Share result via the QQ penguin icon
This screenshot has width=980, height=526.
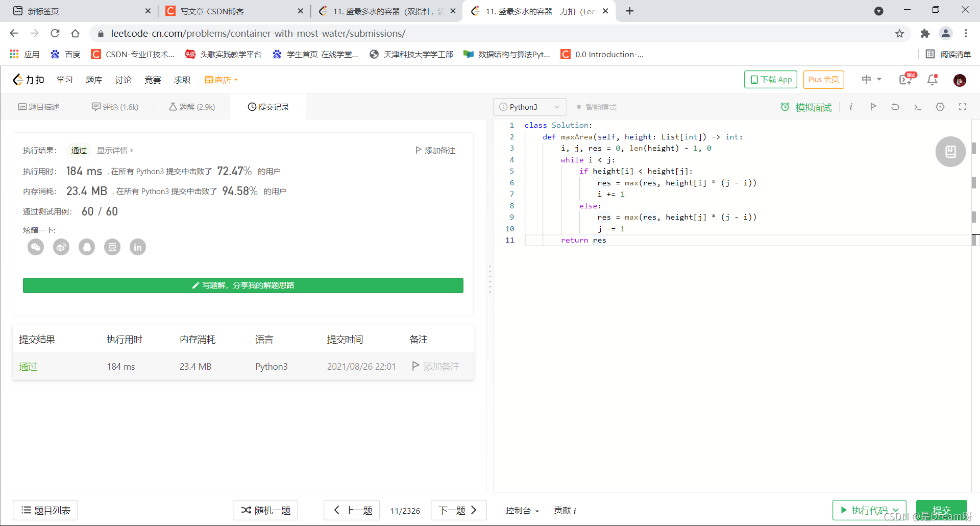pos(87,247)
